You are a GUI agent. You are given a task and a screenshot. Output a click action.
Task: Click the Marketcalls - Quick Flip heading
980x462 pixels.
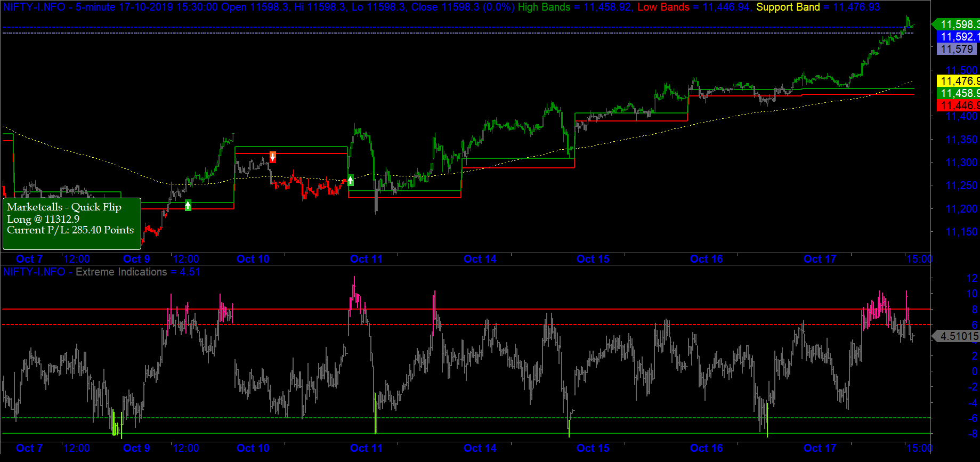64,207
